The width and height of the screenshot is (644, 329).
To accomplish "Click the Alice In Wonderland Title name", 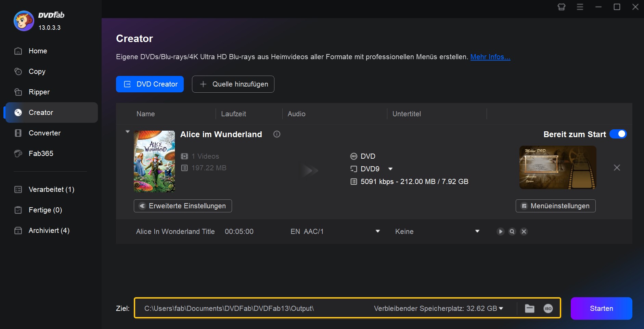I will [176, 232].
